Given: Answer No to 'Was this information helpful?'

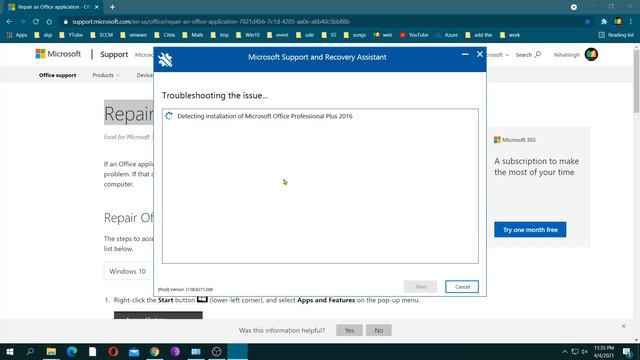Looking at the screenshot, I should click(x=378, y=330).
